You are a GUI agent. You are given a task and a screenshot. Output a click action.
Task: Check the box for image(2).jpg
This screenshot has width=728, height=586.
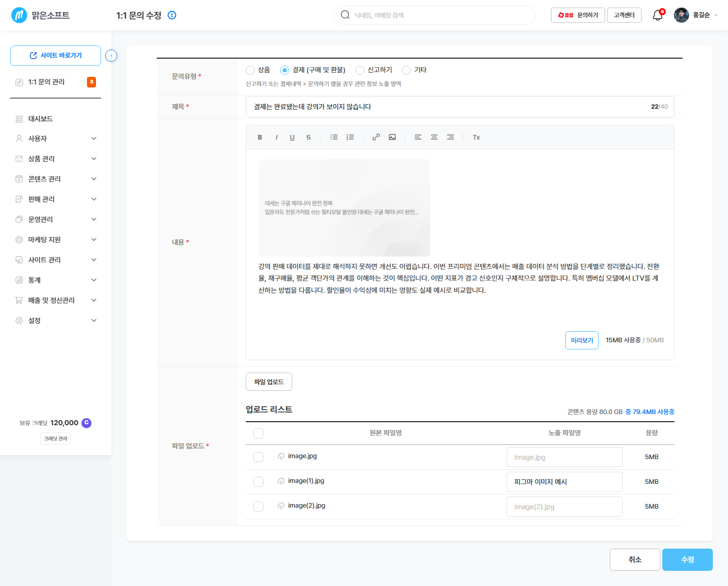click(258, 507)
